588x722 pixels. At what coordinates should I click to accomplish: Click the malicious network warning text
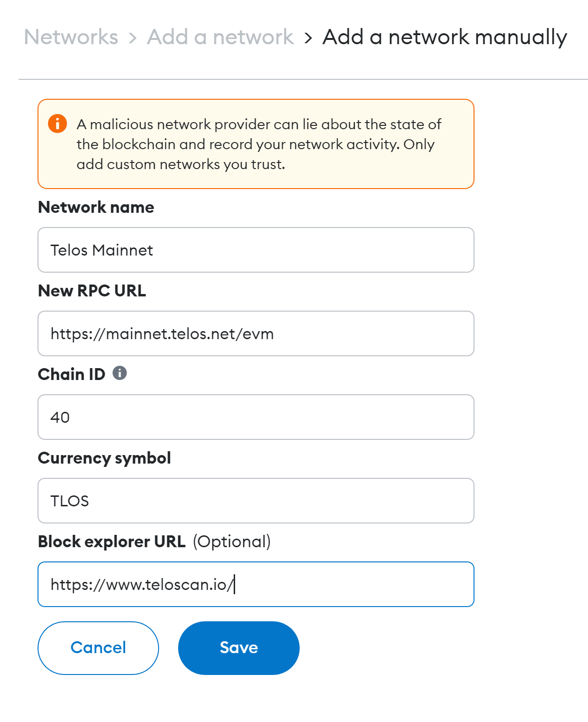click(259, 144)
